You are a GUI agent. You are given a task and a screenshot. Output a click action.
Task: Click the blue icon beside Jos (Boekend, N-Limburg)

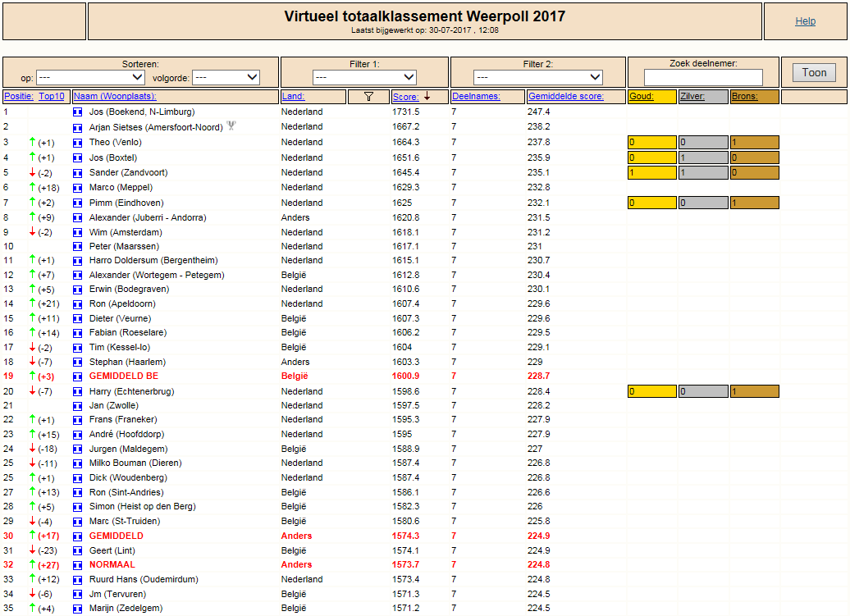[77, 112]
